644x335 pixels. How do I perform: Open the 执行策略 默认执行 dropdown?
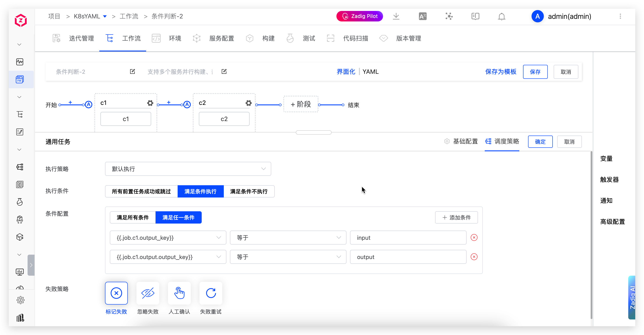188,169
